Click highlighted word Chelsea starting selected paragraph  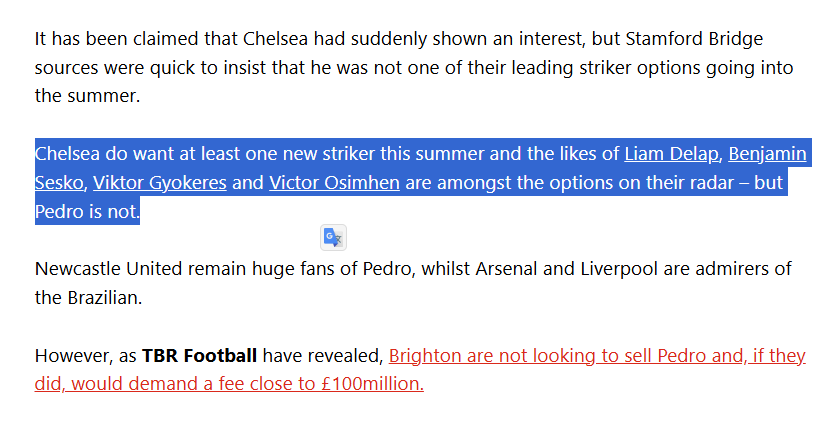tap(67, 154)
